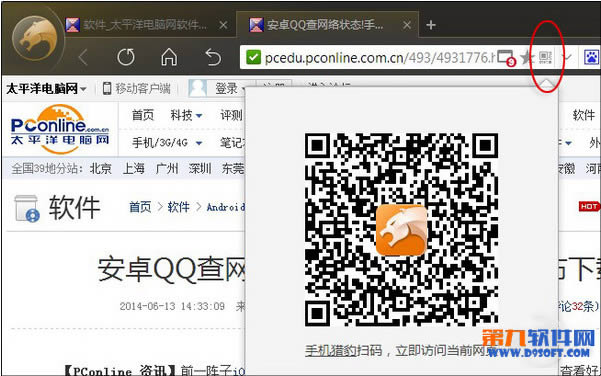The height and width of the screenshot is (376, 601).
Task: Click the user avatar icon beside 登录
Action: click(198, 88)
